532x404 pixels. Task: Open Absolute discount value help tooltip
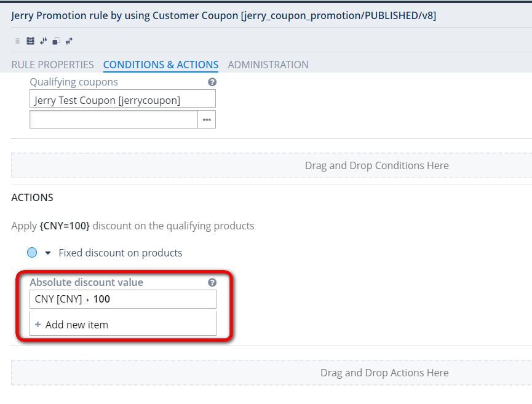tap(212, 282)
